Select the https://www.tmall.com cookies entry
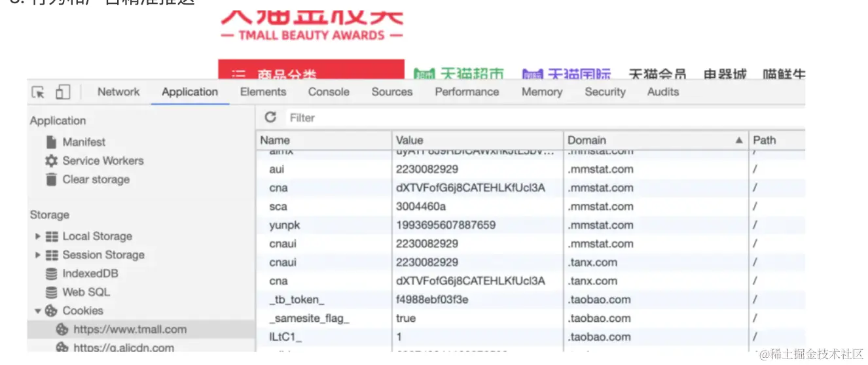The height and width of the screenshot is (365, 868). click(130, 330)
